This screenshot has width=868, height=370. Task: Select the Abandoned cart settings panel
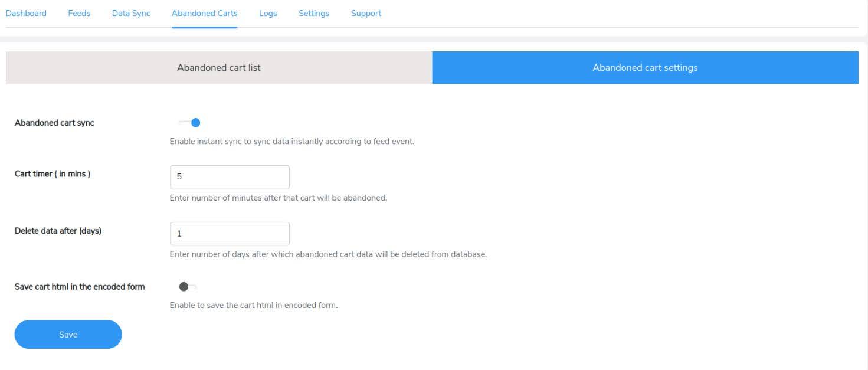pyautogui.click(x=645, y=67)
